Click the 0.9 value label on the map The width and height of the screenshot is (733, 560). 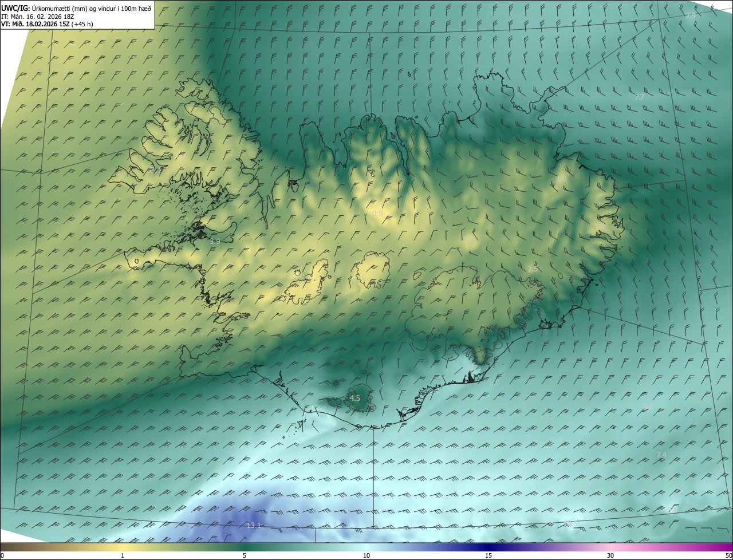tap(377, 213)
